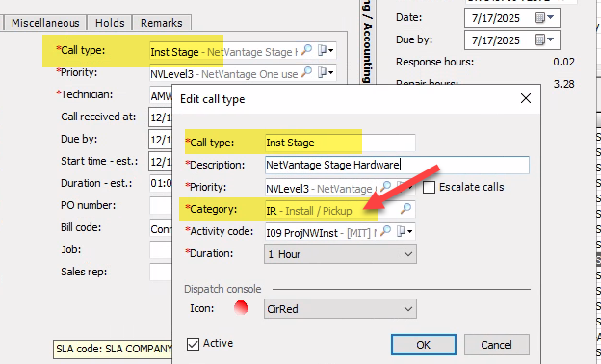Click the Description field NetVantage Stage Hardware

397,165
